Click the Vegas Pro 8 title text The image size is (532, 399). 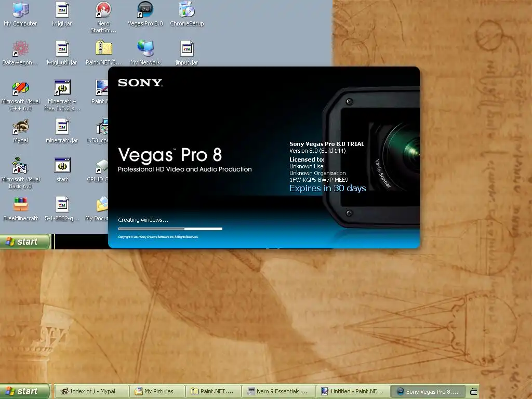tap(170, 155)
